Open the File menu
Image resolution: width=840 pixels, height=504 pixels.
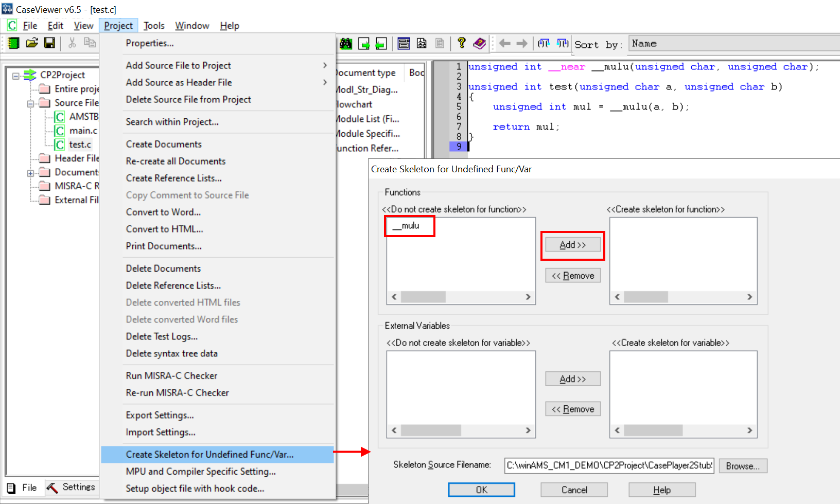click(x=30, y=25)
